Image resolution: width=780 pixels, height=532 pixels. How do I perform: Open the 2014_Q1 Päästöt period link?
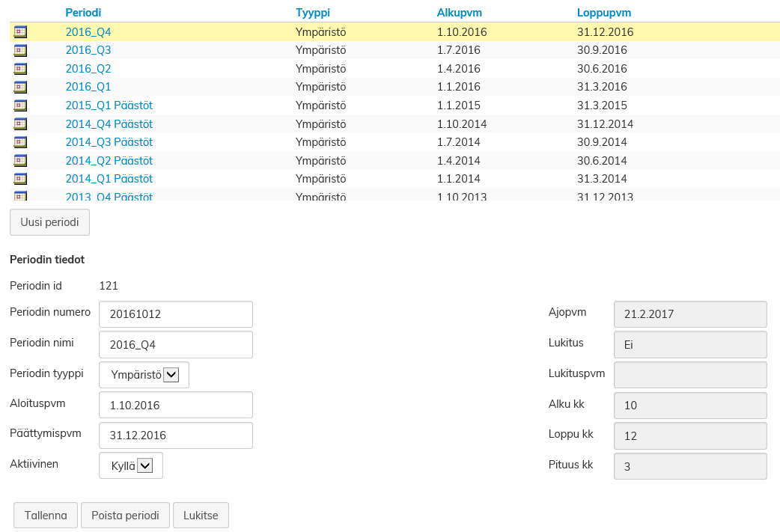point(109,179)
